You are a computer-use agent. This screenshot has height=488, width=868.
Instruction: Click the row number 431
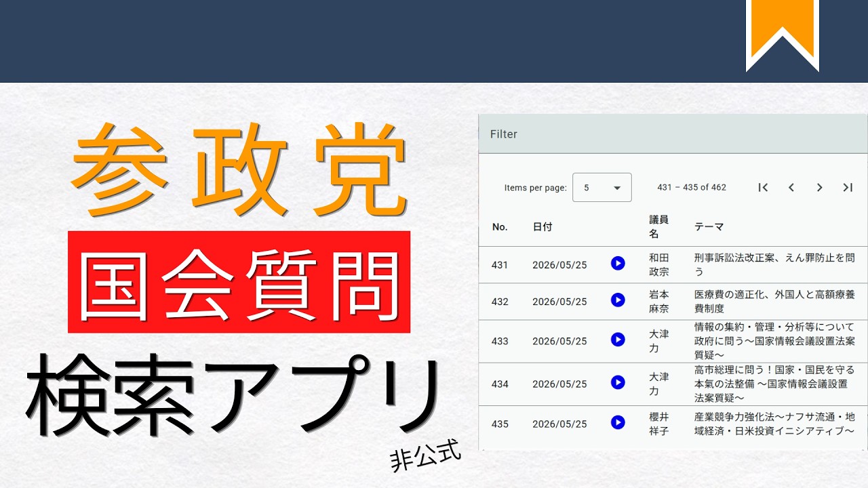(500, 265)
